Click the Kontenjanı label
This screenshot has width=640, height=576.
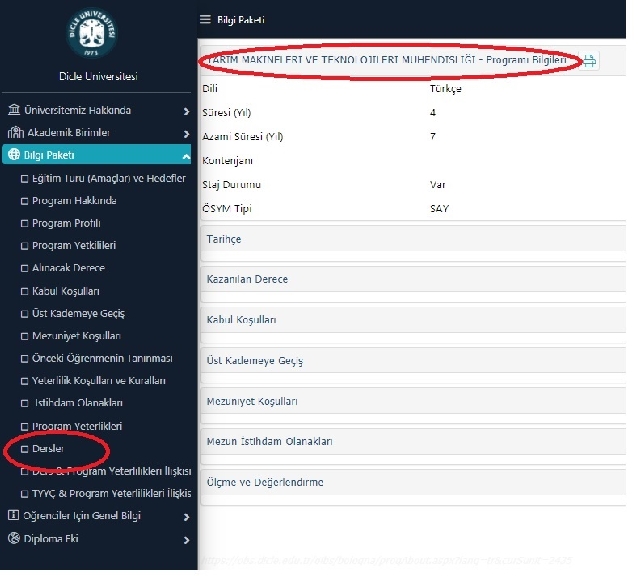point(227,161)
